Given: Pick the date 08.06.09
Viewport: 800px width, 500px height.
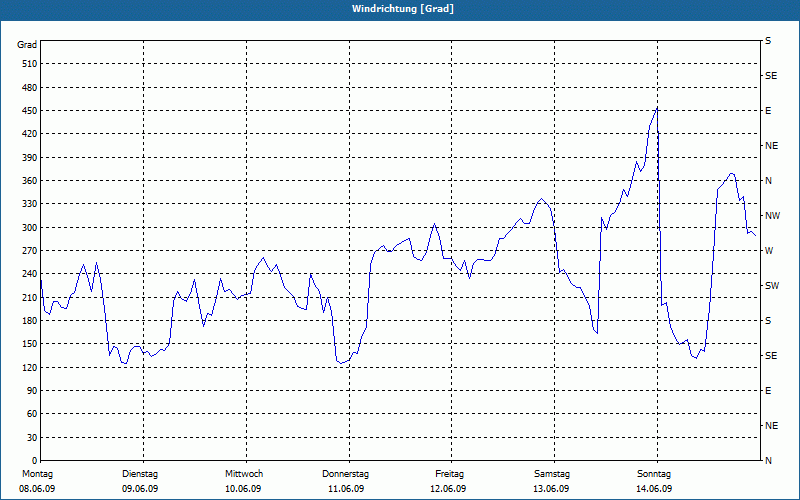Looking at the screenshot, I should point(37,489).
